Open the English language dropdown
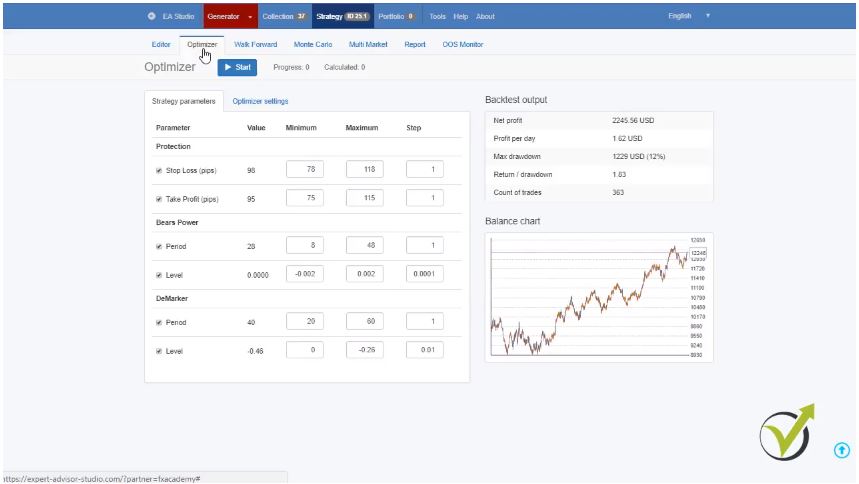Screen dimensions: 859x484 coord(689,16)
